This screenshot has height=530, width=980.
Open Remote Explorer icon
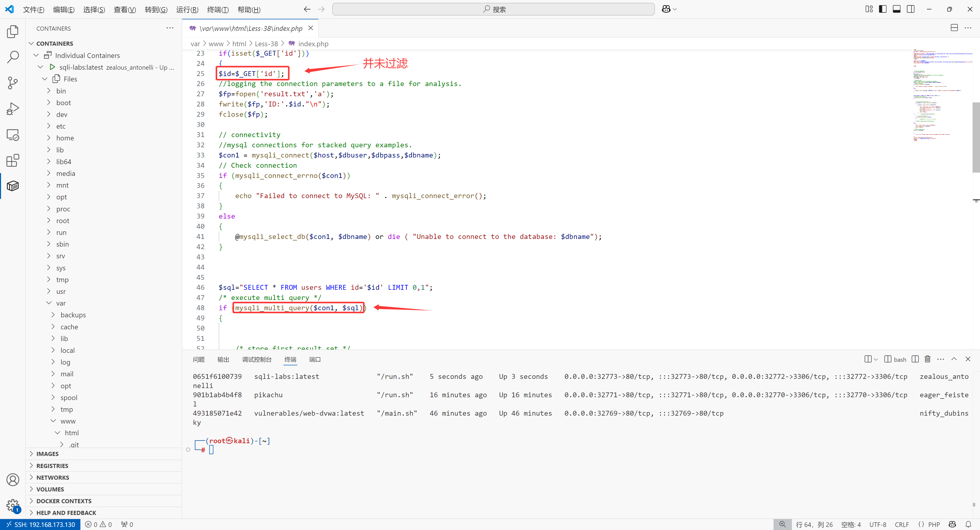13,135
